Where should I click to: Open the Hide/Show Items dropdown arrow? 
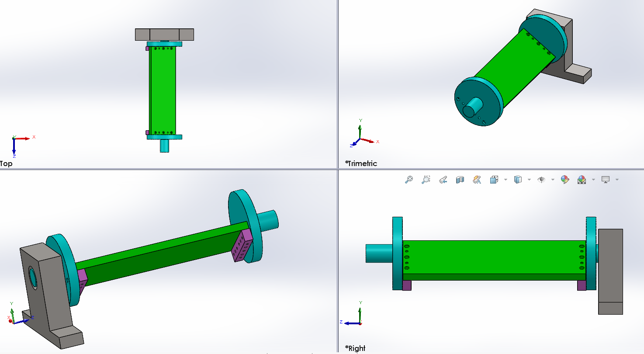[553, 180]
